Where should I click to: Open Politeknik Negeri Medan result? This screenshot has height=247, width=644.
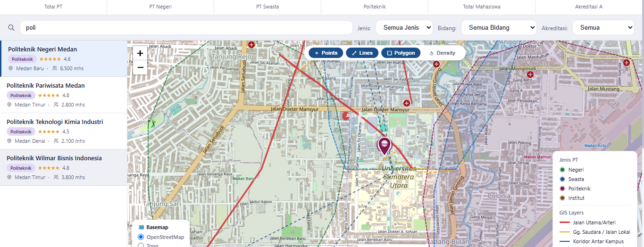click(x=64, y=58)
